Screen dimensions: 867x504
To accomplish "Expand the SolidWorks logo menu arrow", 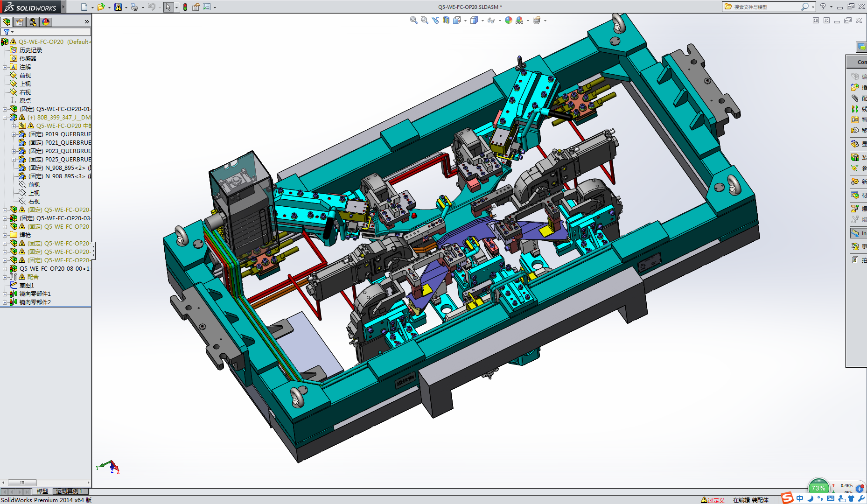I will point(63,7).
